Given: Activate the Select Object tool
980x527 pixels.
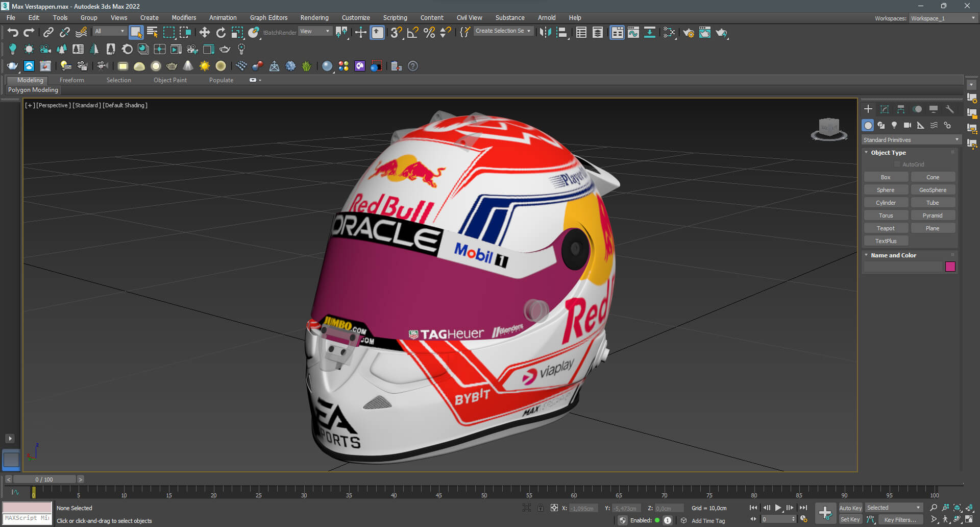Looking at the screenshot, I should click(x=136, y=33).
